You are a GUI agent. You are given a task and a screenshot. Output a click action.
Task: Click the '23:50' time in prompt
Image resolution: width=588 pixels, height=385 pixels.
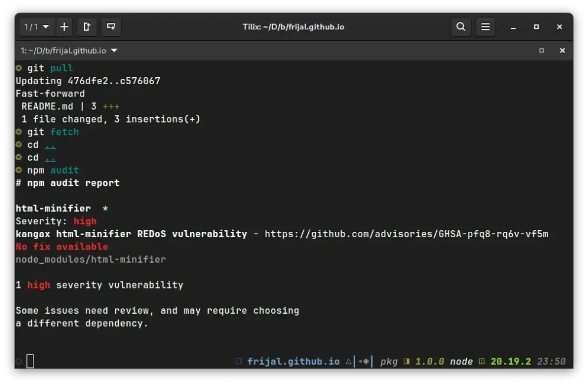pos(552,361)
